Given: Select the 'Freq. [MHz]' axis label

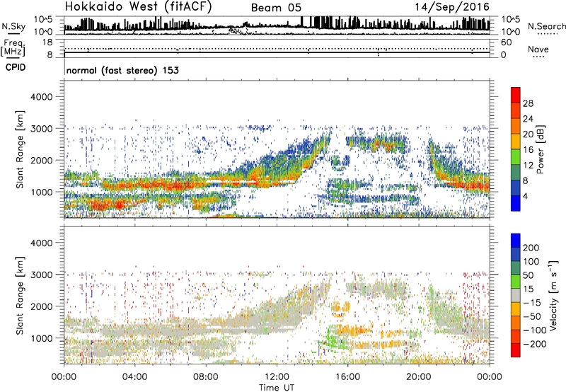Looking at the screenshot, I should click(13, 48).
